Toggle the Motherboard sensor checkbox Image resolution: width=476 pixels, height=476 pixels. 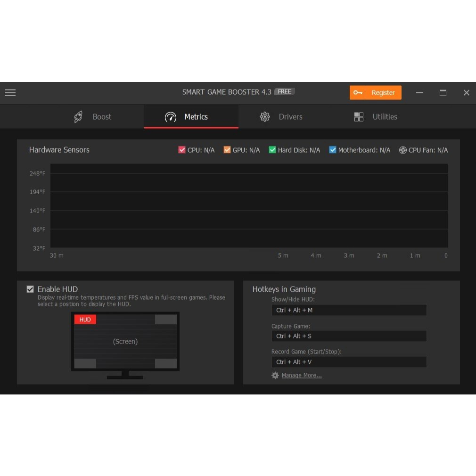pos(333,150)
